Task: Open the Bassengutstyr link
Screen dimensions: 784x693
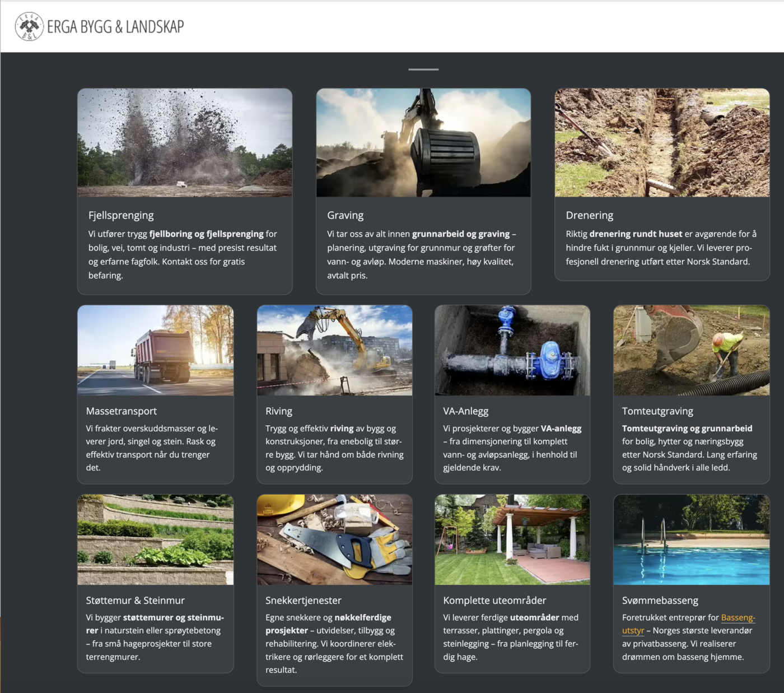Action: 738,618
